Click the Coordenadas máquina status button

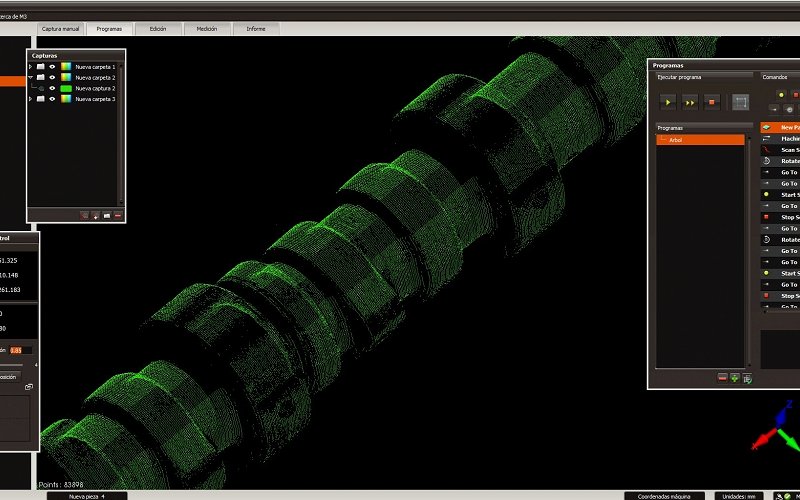pos(663,495)
